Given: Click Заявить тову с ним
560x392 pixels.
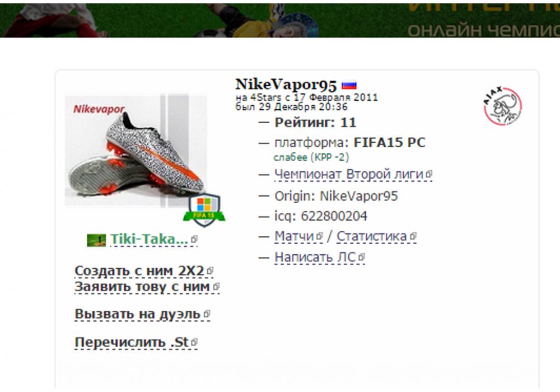Looking at the screenshot, I should (x=142, y=287).
